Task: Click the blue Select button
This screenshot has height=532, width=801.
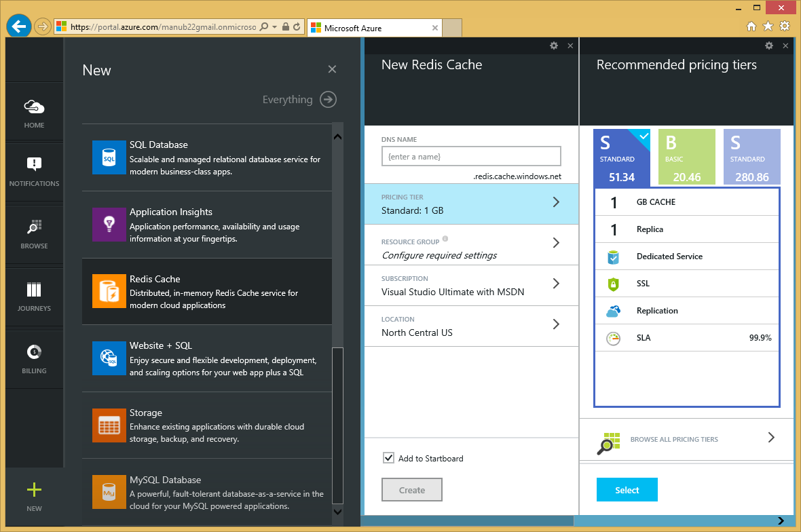Action: pos(627,490)
